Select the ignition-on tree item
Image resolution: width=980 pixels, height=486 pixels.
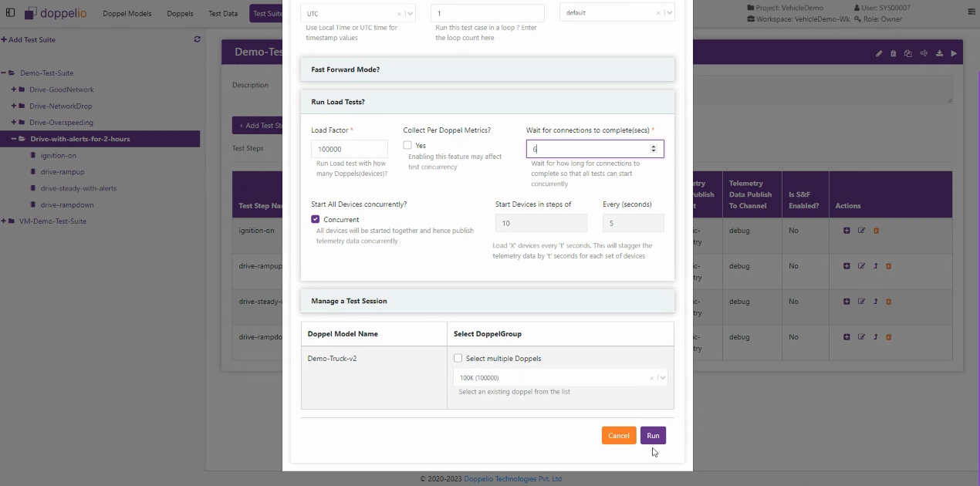click(58, 156)
